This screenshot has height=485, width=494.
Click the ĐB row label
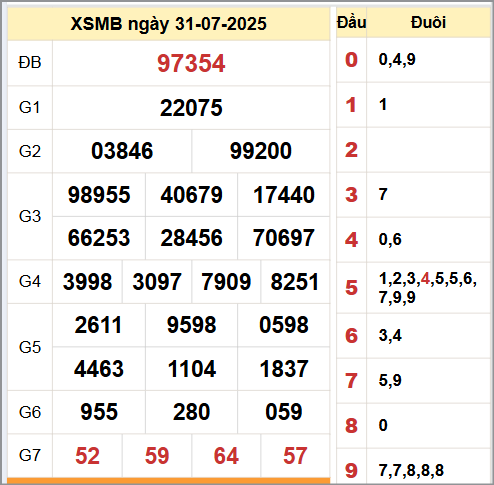[30, 63]
